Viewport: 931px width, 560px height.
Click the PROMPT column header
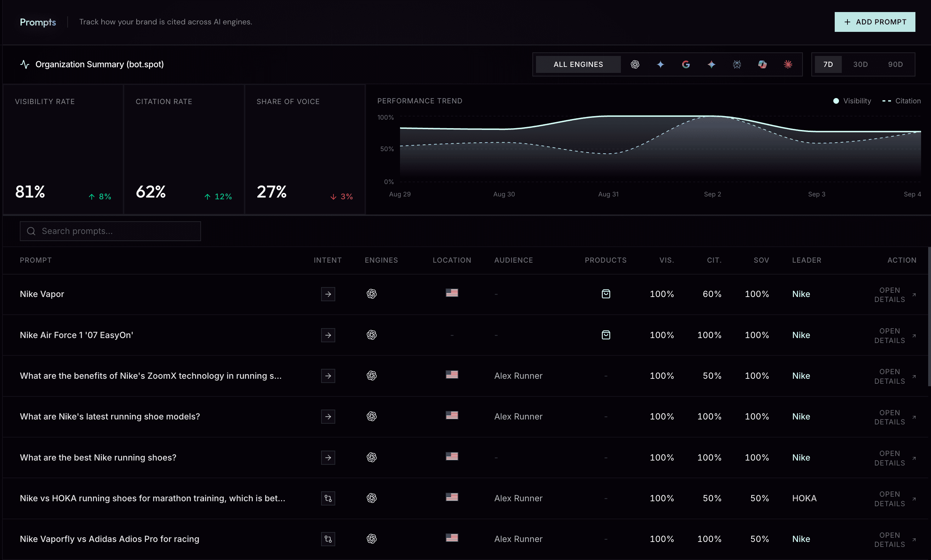click(35, 260)
